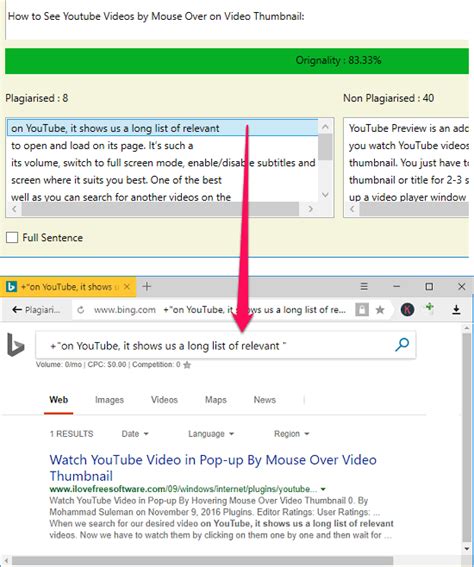Click the ilovefreesoftware.com green result URL
The width and height of the screenshot is (474, 567).
pos(183,489)
